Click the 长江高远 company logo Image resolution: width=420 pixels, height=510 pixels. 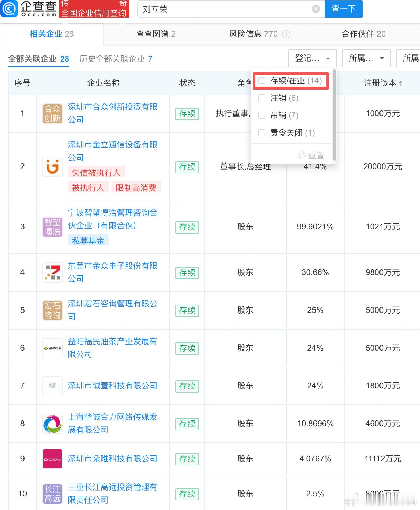coord(52,494)
